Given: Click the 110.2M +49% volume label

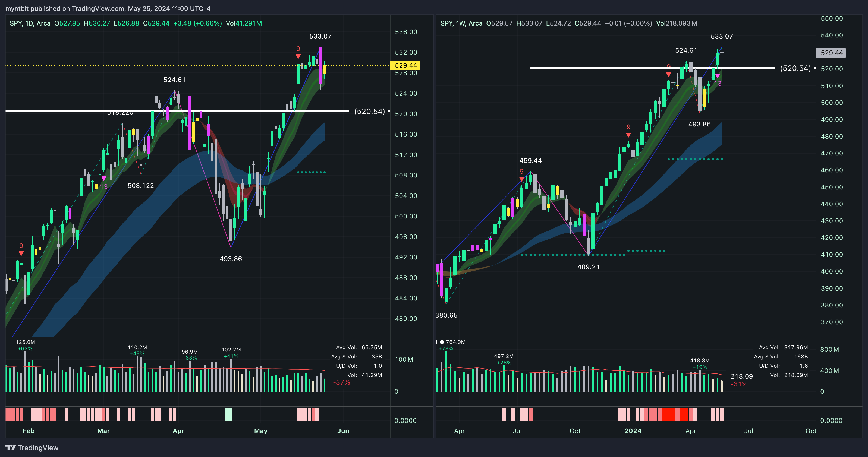Looking at the screenshot, I should (137, 351).
